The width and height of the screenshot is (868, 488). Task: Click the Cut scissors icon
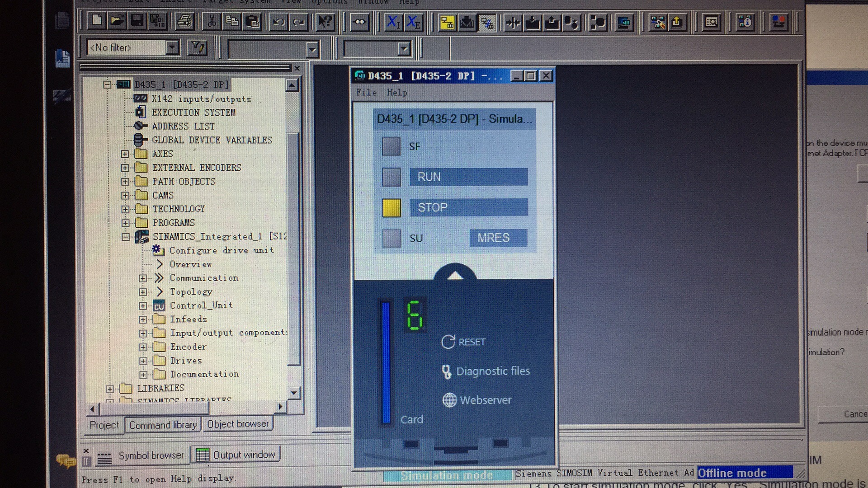(x=212, y=21)
